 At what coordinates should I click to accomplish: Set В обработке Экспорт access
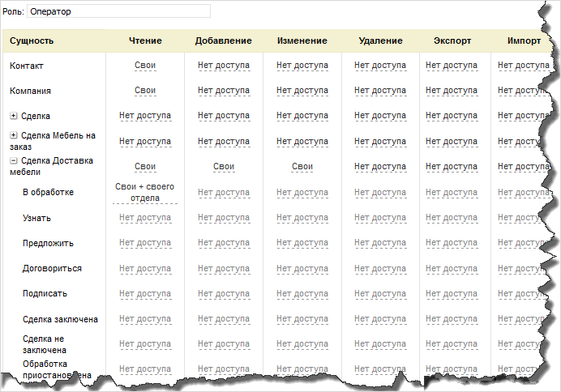point(452,192)
